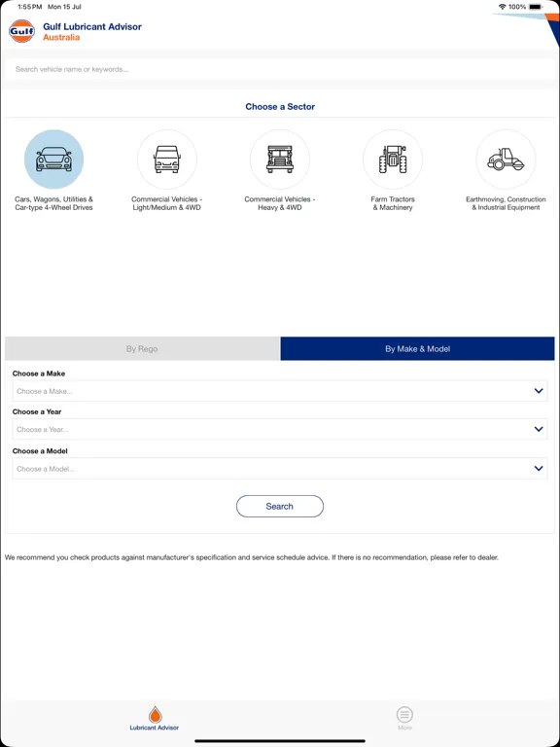
Task: Tap the 'Choose a Sector' heading
Action: 280,107
